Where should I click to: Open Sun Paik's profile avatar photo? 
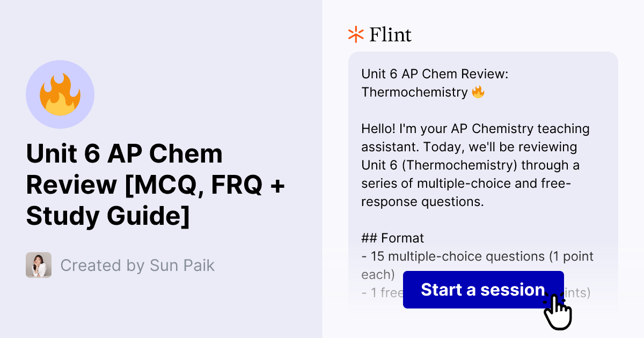coord(37,265)
